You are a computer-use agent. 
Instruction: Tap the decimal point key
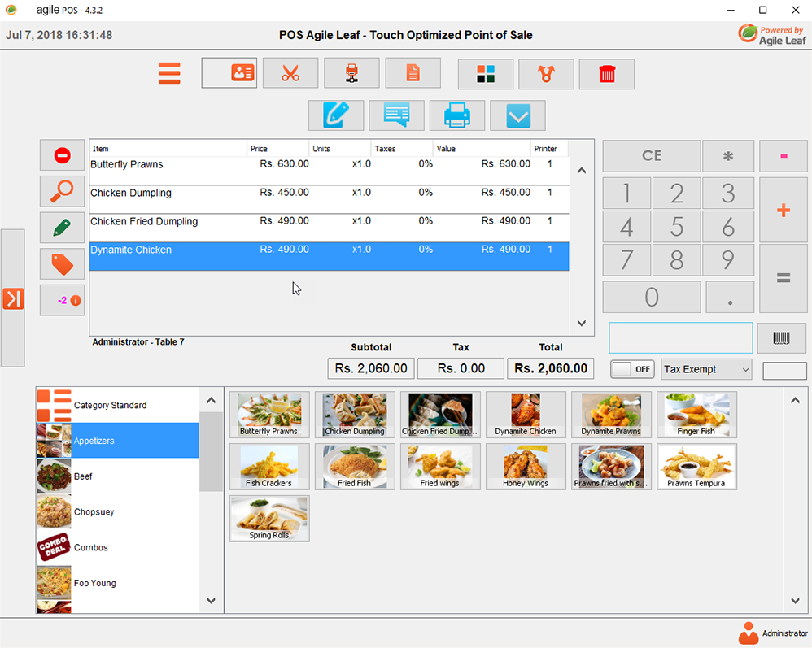point(730,297)
